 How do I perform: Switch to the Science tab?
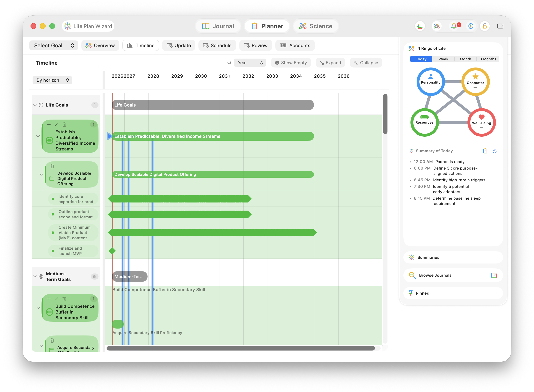(x=316, y=26)
